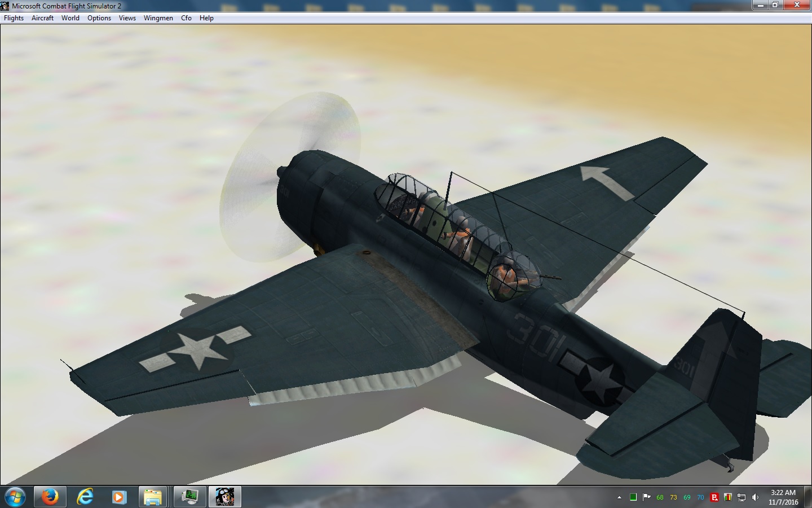Screen dimensions: 812x508
Task: Launch Firefox from the taskbar
Action: (50, 497)
